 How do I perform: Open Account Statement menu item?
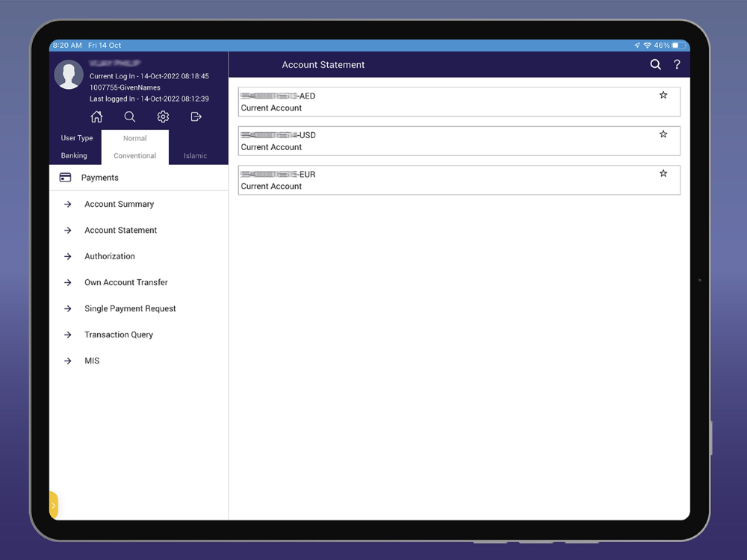coord(139,231)
